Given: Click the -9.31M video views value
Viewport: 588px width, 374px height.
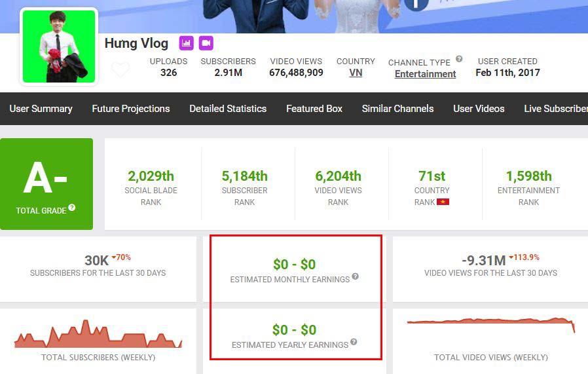Looking at the screenshot, I should (484, 260).
